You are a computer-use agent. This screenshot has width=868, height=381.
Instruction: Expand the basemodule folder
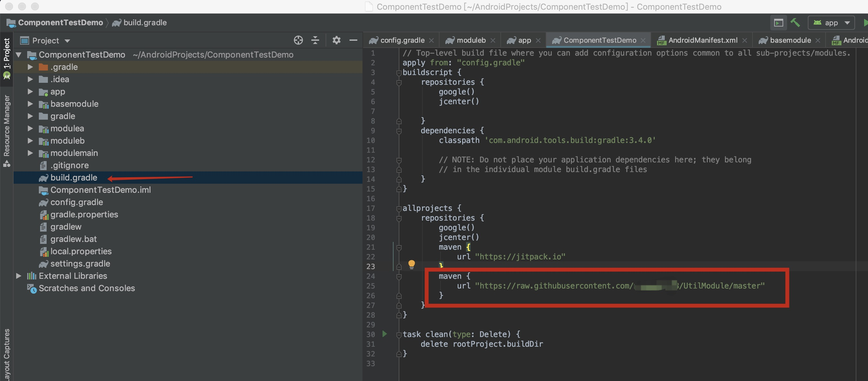30,104
